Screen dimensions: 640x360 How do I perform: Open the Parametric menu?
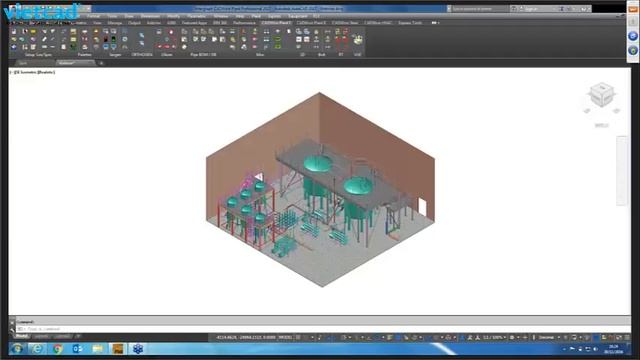pos(196,16)
